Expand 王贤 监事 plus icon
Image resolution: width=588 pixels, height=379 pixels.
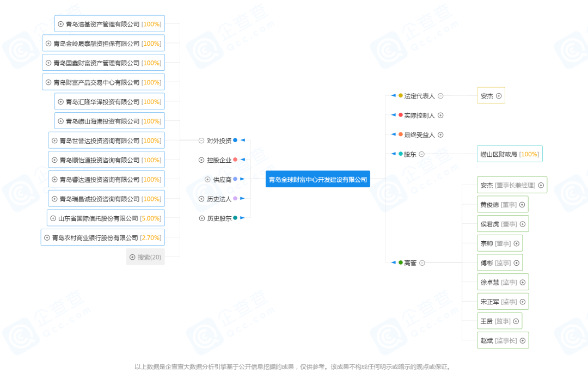[516, 321]
